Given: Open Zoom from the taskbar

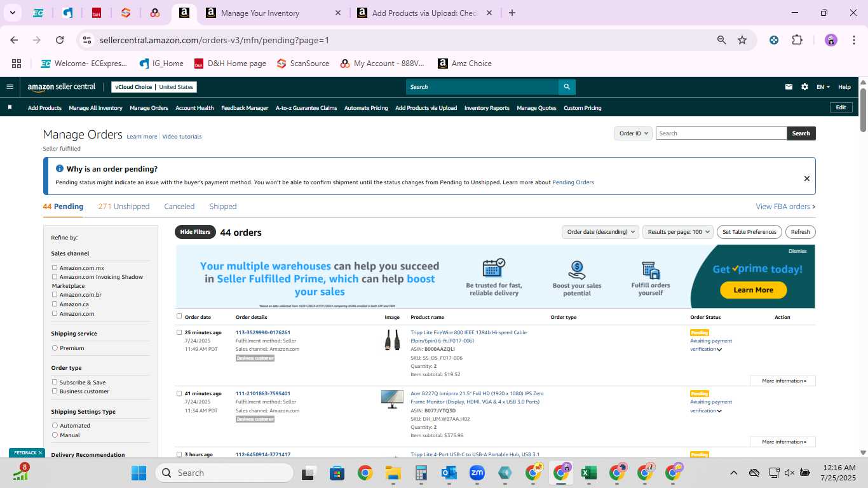Looking at the screenshot, I should coord(477,473).
